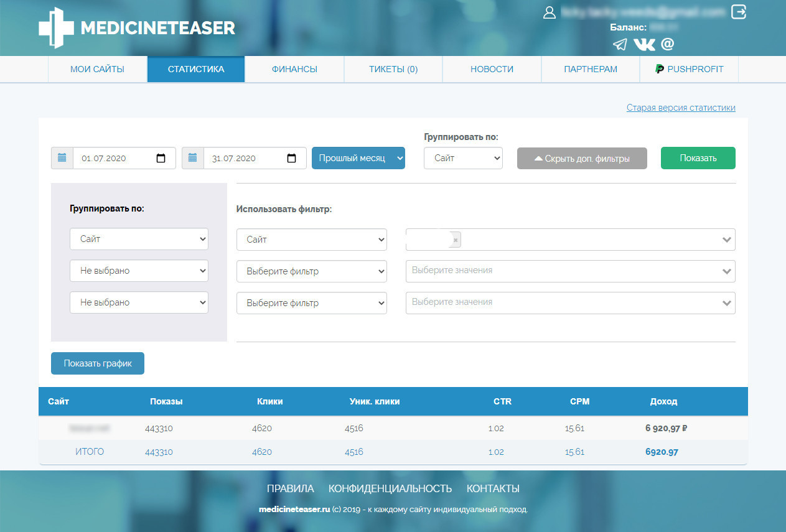Screen dimensions: 786x532
Task: Open the Конфиденциальность footer link
Action: click(x=390, y=488)
